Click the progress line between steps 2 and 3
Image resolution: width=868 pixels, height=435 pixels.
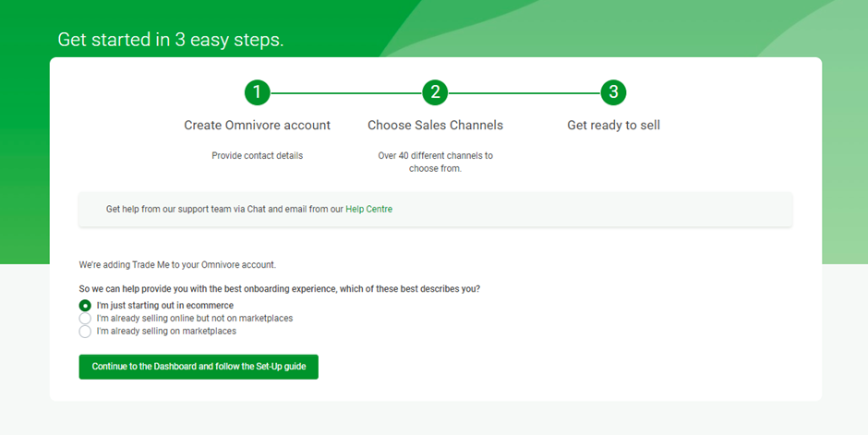(524, 92)
